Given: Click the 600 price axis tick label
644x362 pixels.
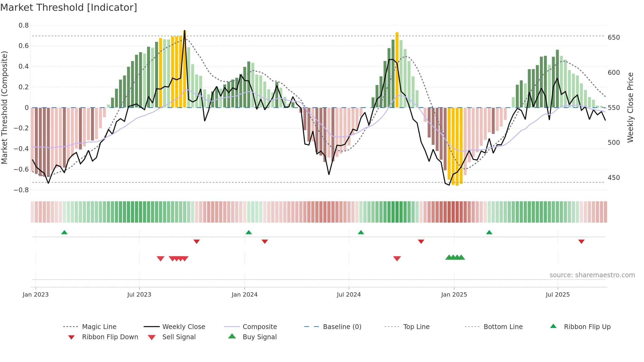Looking at the screenshot, I should [x=614, y=73].
